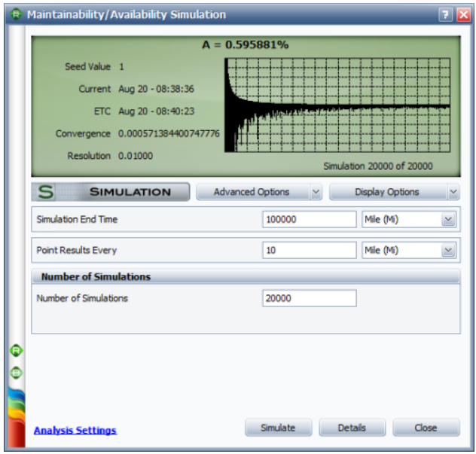Click the A = 0.595881% availability result
The image size is (476, 454).
246,45
